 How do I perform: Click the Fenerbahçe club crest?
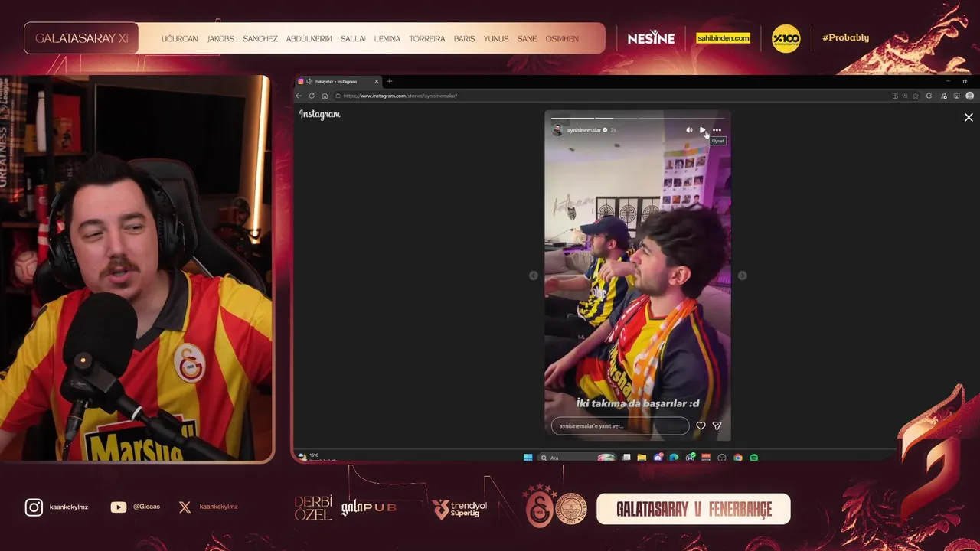(571, 509)
